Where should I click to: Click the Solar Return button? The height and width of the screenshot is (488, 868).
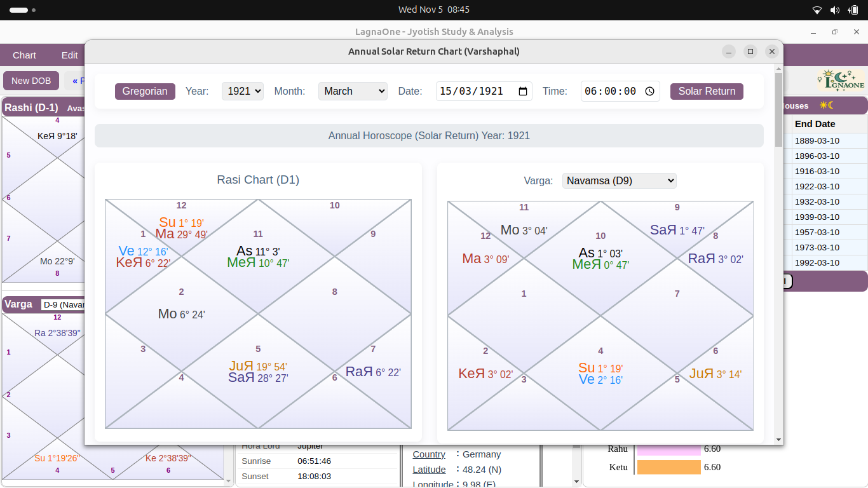click(707, 91)
